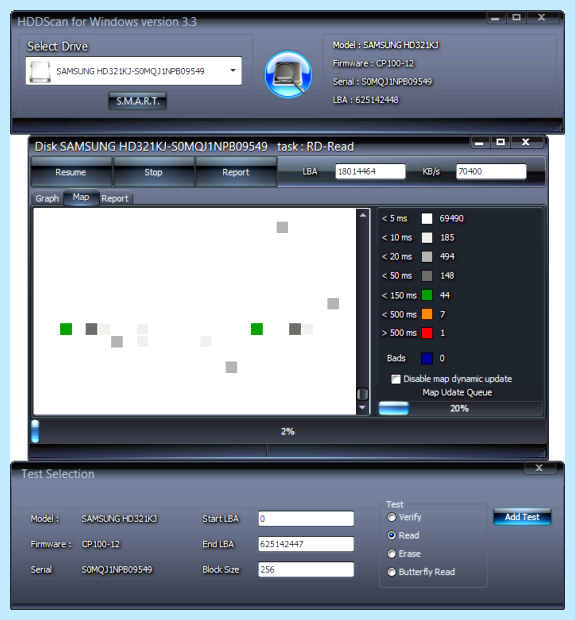Open the S.M.A.R.T. report button
The image size is (575, 620).
(x=138, y=101)
